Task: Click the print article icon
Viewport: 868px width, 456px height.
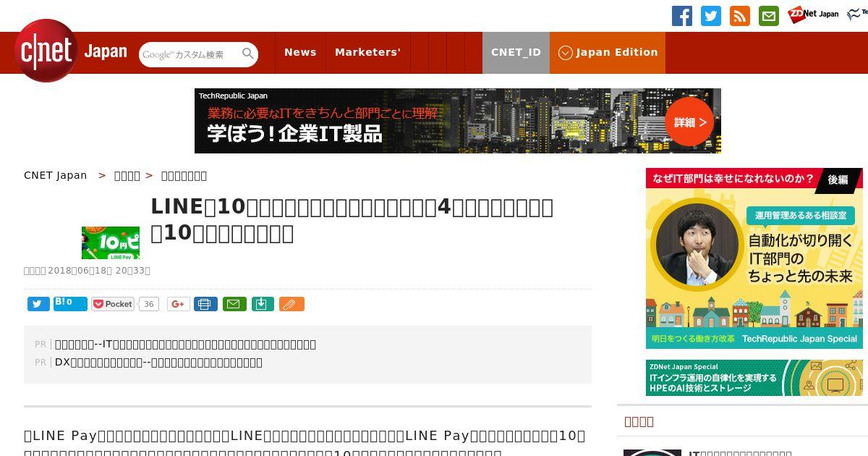Action: pyautogui.click(x=205, y=304)
